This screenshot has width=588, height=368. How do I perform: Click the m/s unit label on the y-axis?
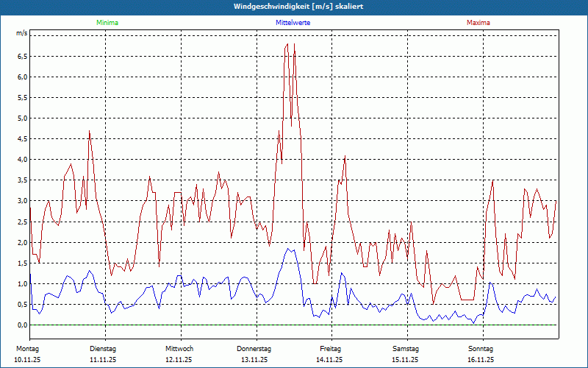[22, 33]
